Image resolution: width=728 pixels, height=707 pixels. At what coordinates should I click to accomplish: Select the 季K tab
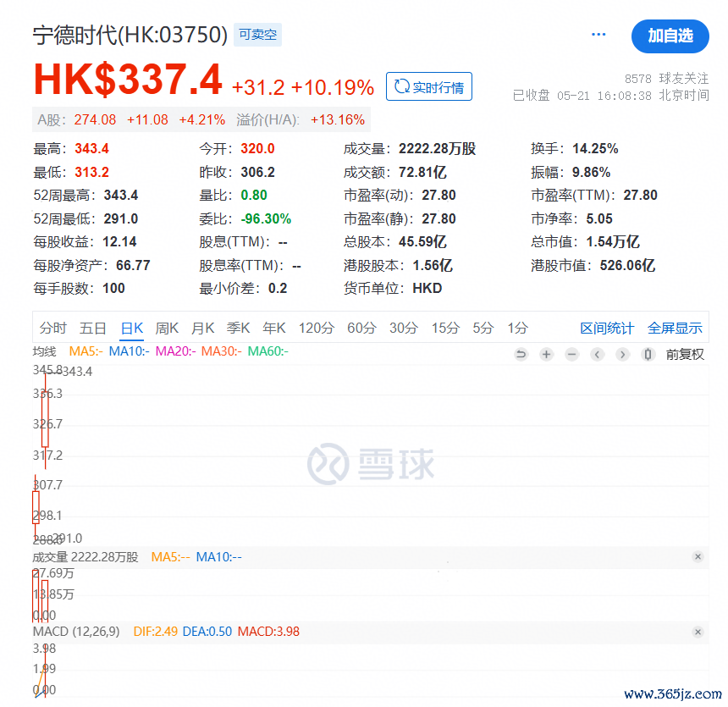point(238,328)
